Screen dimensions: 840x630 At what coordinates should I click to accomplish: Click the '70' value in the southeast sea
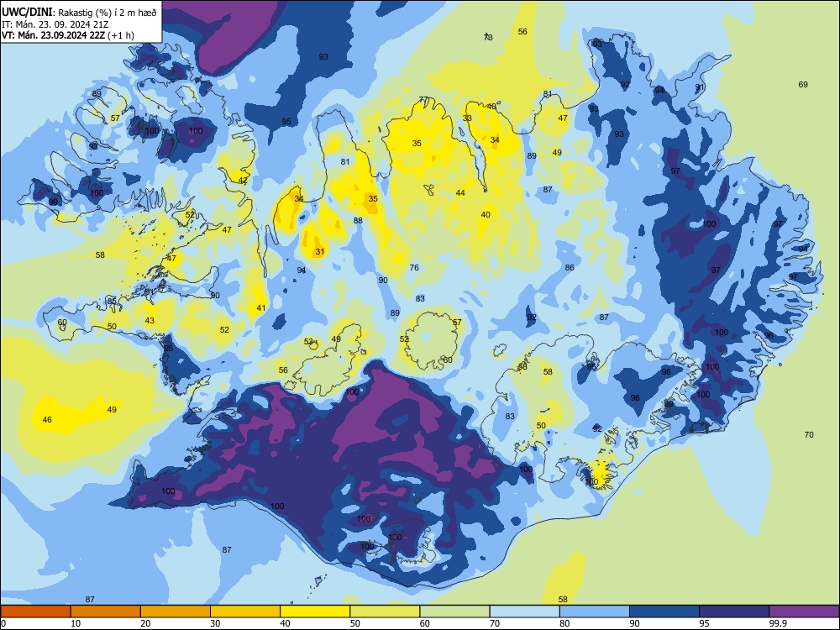pos(809,434)
